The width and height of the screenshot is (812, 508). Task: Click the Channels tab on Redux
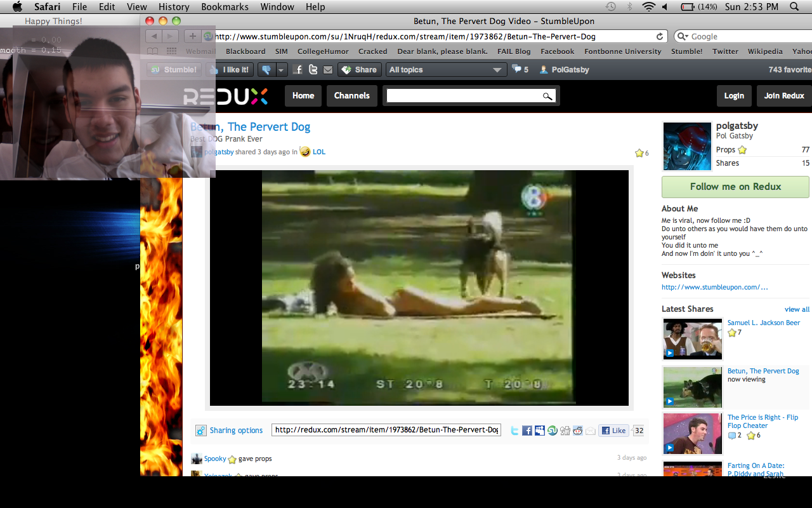[x=351, y=96]
